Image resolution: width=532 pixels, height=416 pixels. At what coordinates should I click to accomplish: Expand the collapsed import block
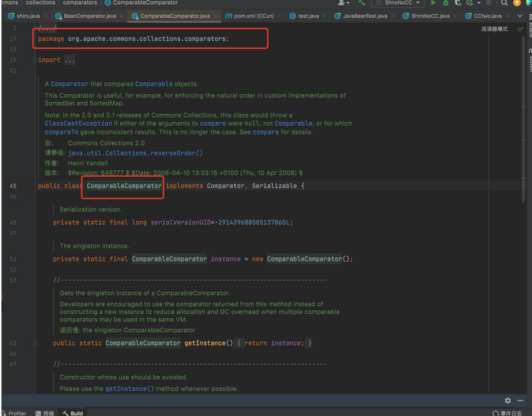35,60
